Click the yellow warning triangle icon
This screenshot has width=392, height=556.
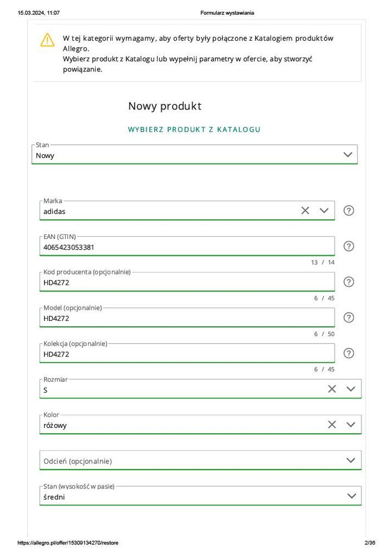(47, 40)
